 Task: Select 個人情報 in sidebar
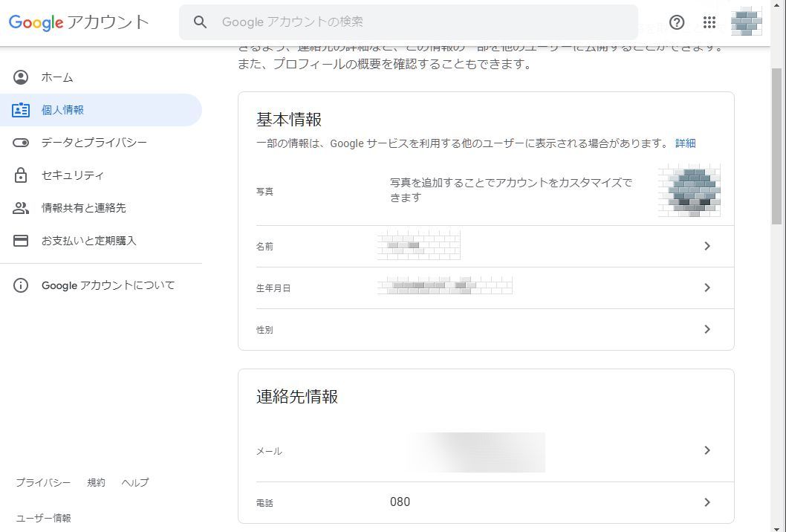[x=62, y=110]
